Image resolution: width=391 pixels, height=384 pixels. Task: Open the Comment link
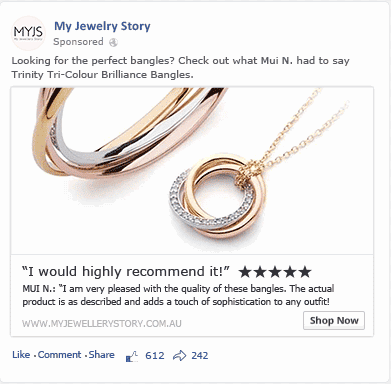(x=59, y=355)
